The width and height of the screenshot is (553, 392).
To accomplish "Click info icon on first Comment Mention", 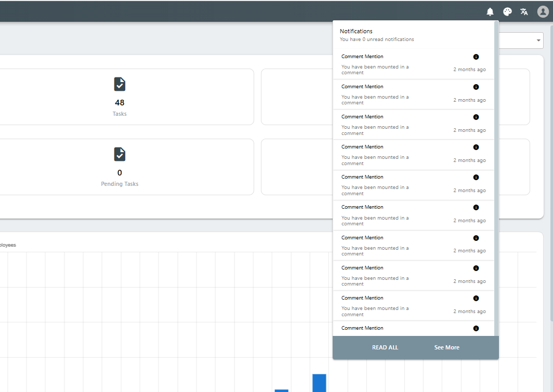I will tap(476, 57).
